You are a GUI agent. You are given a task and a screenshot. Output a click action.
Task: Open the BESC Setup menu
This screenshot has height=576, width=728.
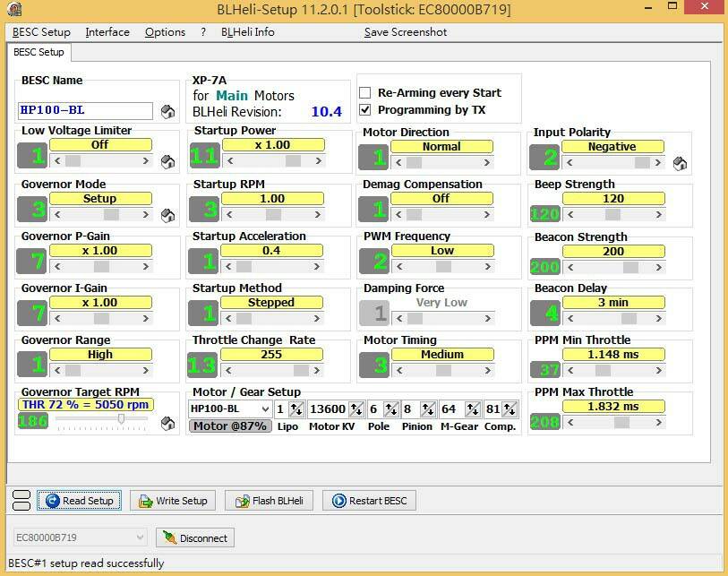pos(41,32)
